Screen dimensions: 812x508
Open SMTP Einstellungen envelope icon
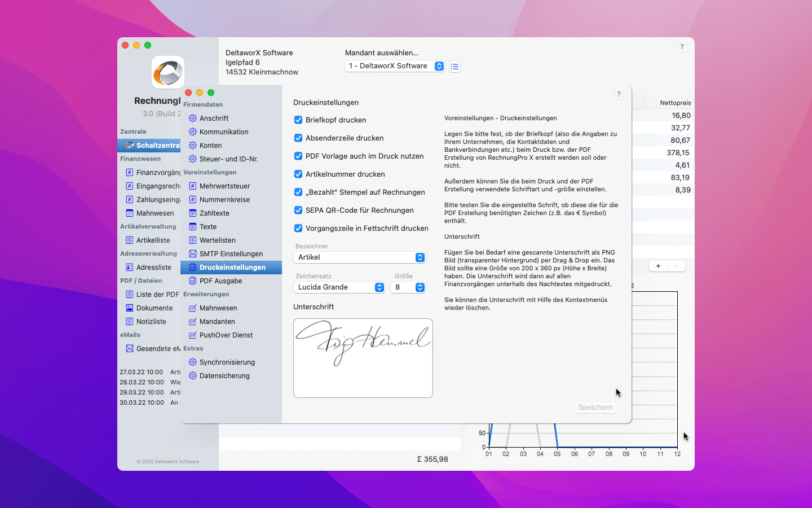(x=192, y=254)
